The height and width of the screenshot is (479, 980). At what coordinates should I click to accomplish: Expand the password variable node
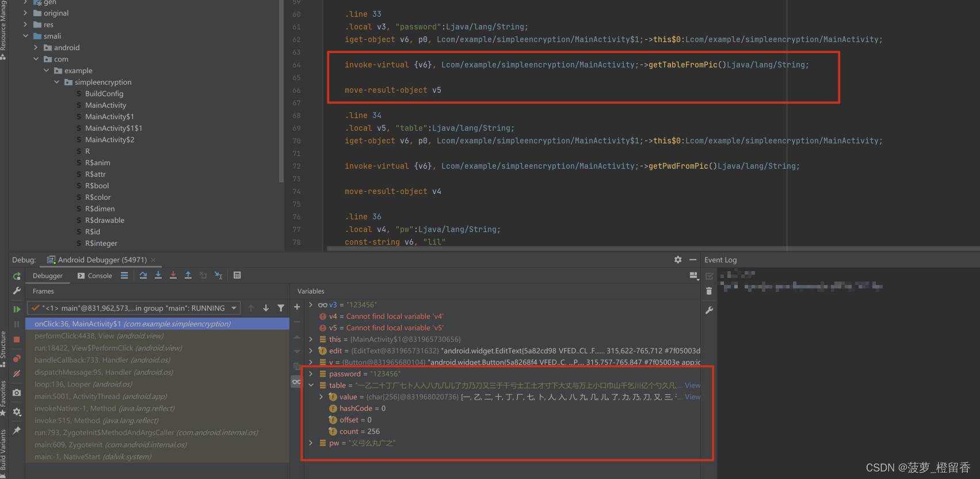311,374
